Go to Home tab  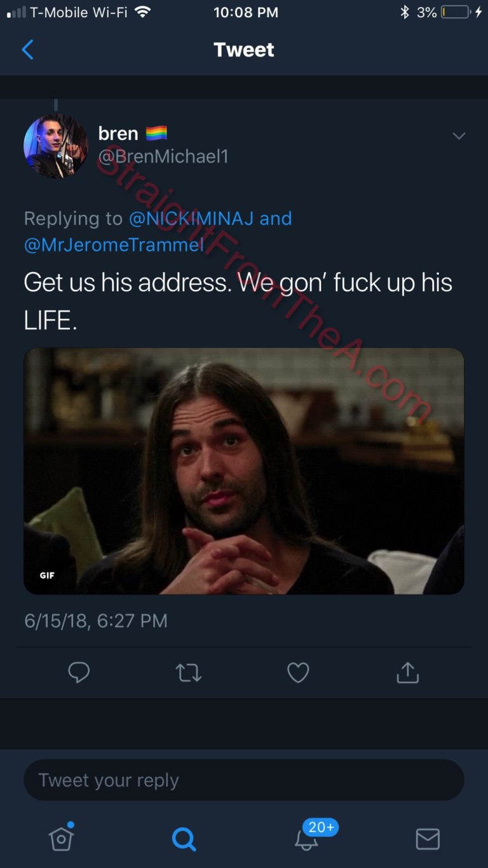click(61, 839)
